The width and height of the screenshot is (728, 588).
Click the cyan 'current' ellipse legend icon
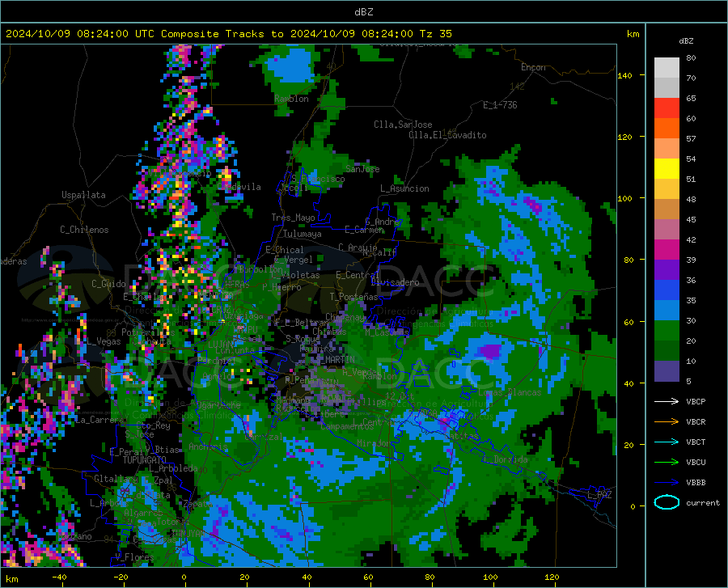667,502
